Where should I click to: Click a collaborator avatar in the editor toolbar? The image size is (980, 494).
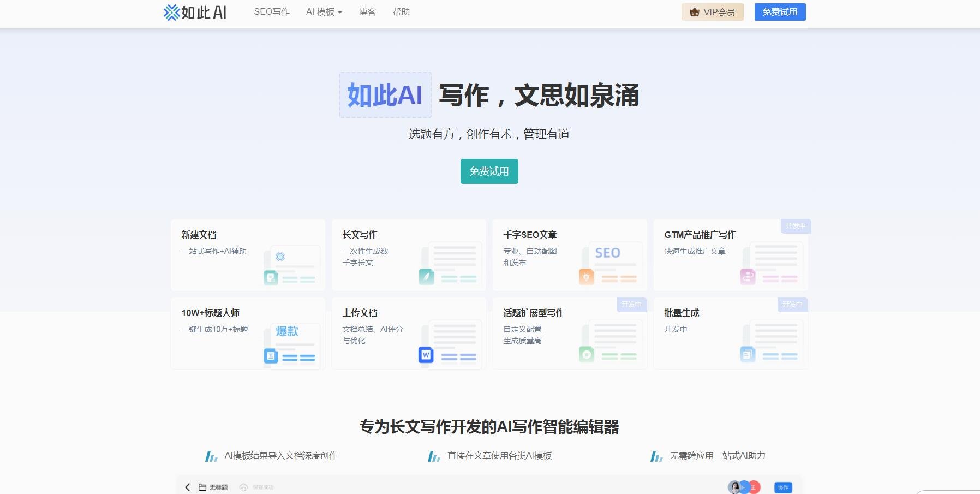pos(734,486)
